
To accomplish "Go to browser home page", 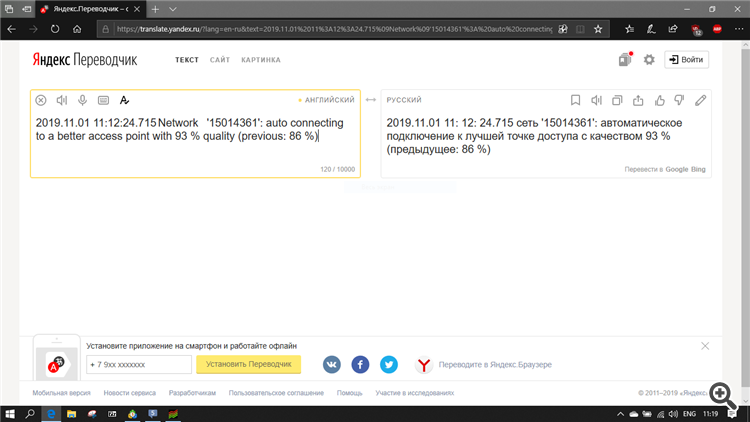I will [77, 29].
